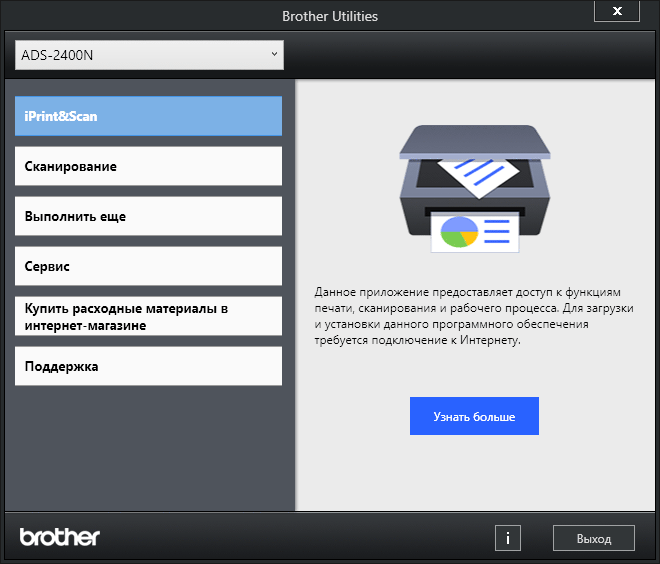The height and width of the screenshot is (564, 660).
Task: Choose Купить расходные материалы в интернет-магазине
Action: [149, 317]
